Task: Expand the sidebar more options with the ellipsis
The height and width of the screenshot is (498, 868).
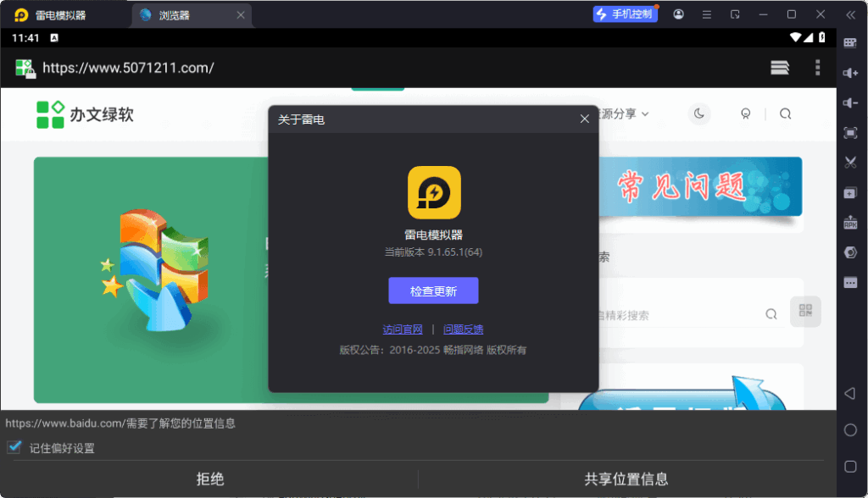Action: [x=849, y=282]
